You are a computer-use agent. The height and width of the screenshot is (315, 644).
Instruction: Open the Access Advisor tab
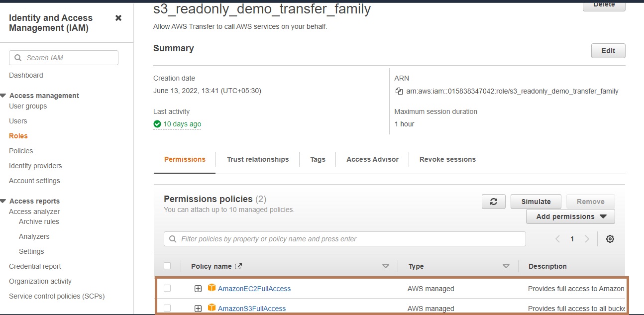[372, 159]
